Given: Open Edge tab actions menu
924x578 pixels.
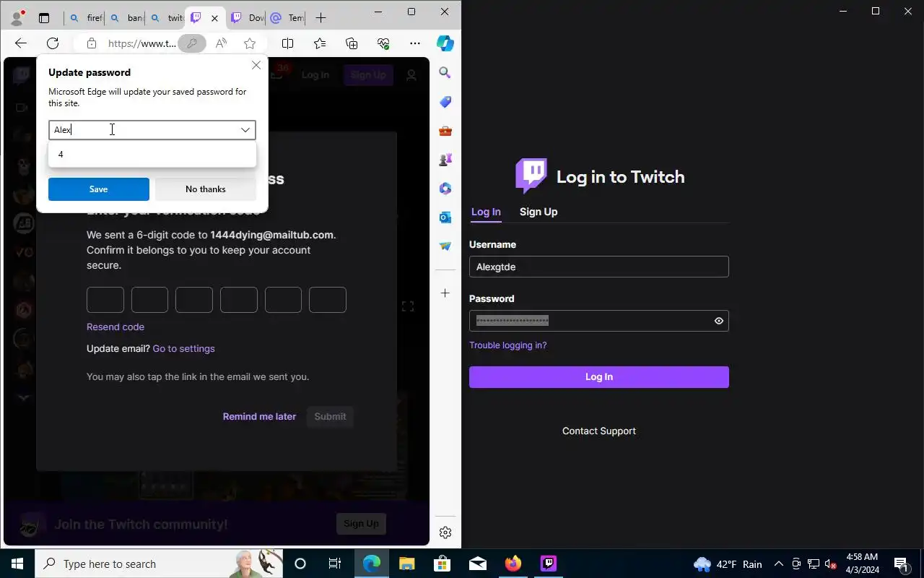Looking at the screenshot, I should pyautogui.click(x=44, y=18).
